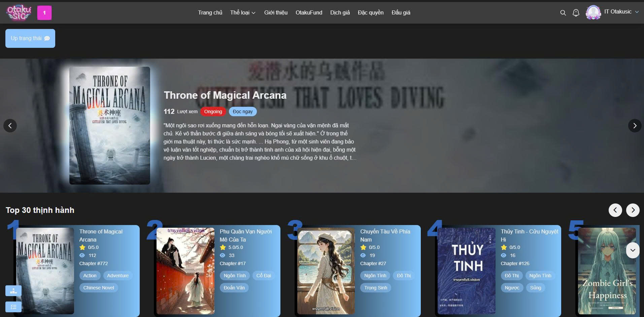Open the Thủy Tinh book cover thumbnail
This screenshot has height=317, width=644.
[466, 271]
